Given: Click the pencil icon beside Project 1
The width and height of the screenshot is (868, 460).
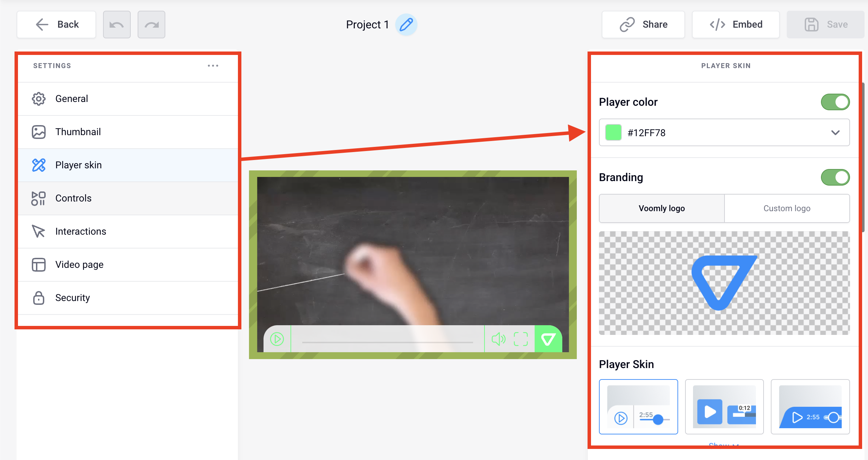Looking at the screenshot, I should [406, 25].
